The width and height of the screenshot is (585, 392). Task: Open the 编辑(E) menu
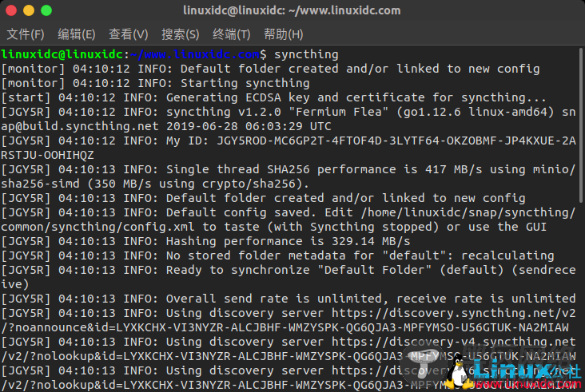coord(77,34)
